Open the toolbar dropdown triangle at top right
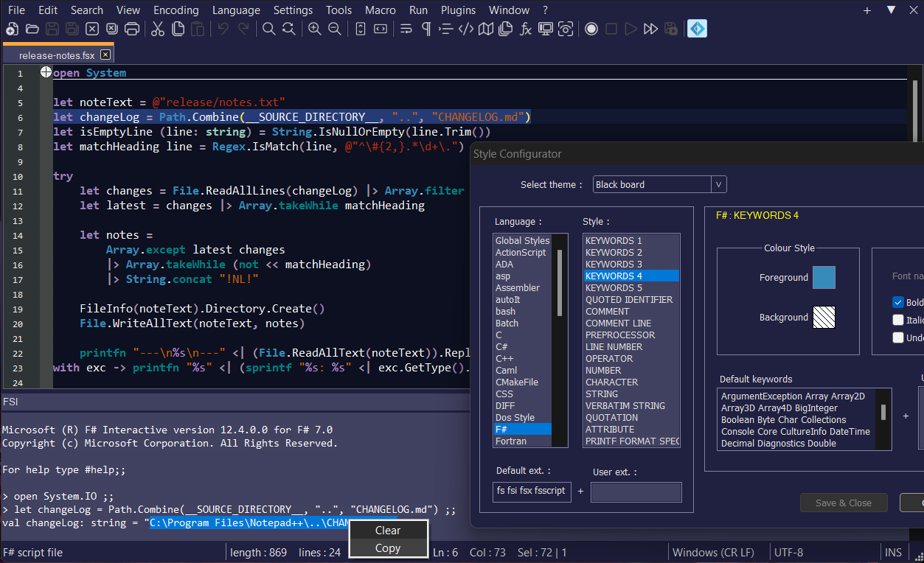Screen dimensions: 924x563 [x=891, y=10]
